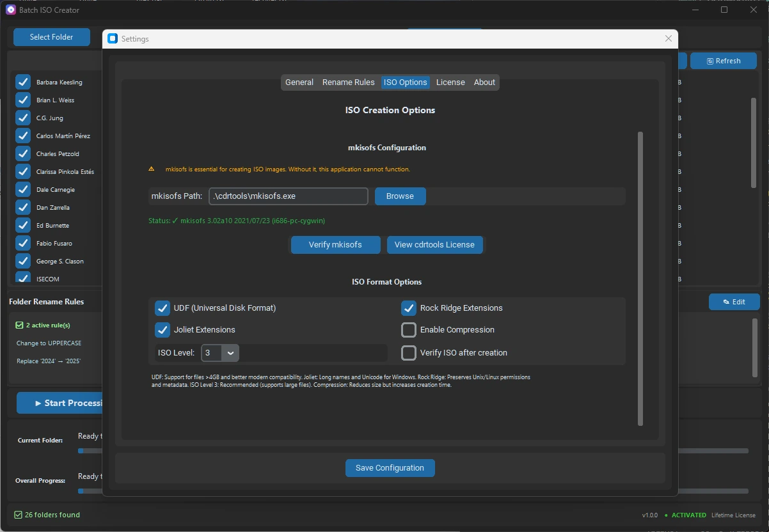769x532 pixels.
Task: Uncheck the Barbara Keesling folder
Action: (22, 82)
